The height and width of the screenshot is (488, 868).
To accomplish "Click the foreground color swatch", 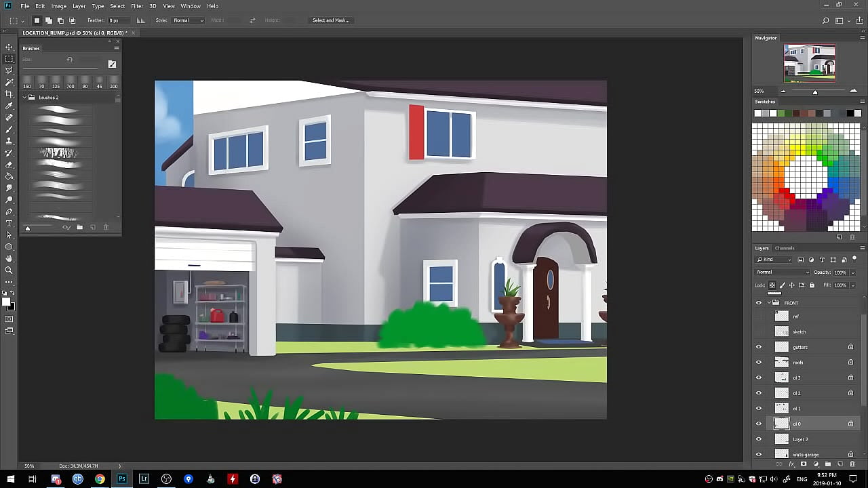I will click(x=6, y=302).
